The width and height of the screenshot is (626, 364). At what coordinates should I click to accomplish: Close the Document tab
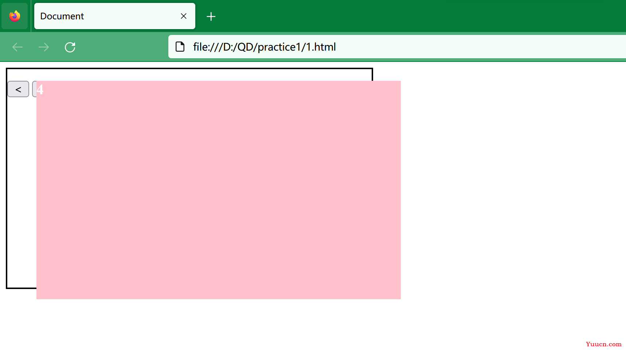pos(184,16)
